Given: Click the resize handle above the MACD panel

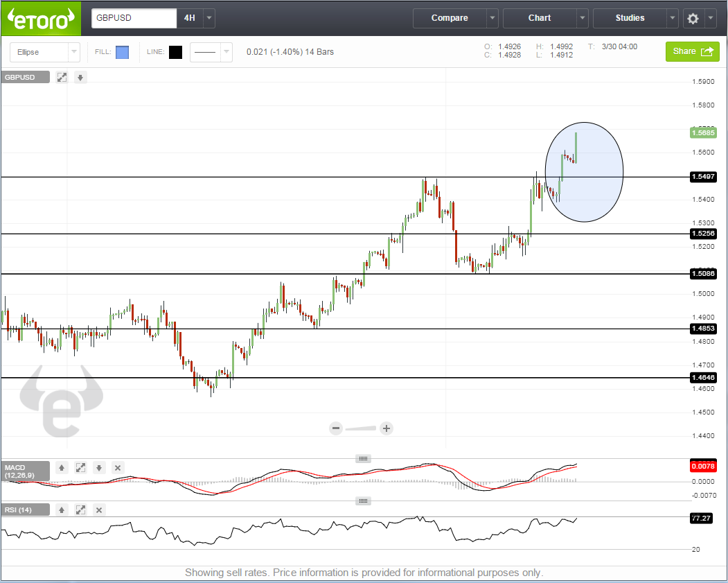Looking at the screenshot, I should tap(363, 458).
